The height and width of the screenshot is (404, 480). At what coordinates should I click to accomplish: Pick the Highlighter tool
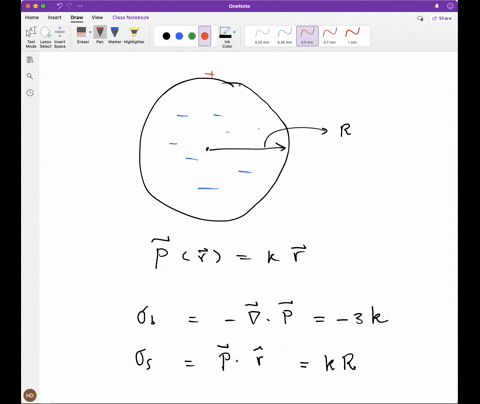coord(134,35)
